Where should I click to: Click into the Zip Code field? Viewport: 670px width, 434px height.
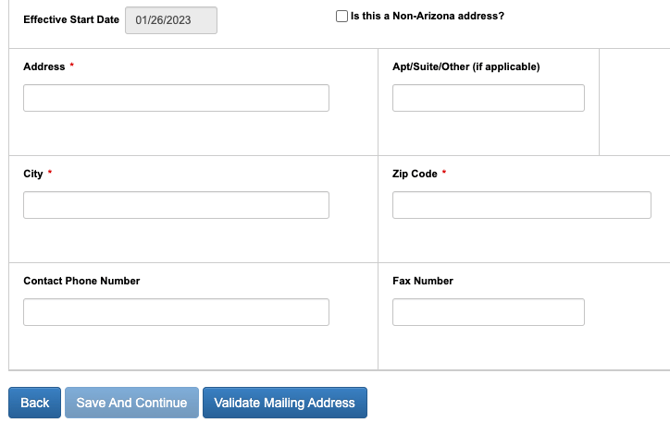click(521, 205)
